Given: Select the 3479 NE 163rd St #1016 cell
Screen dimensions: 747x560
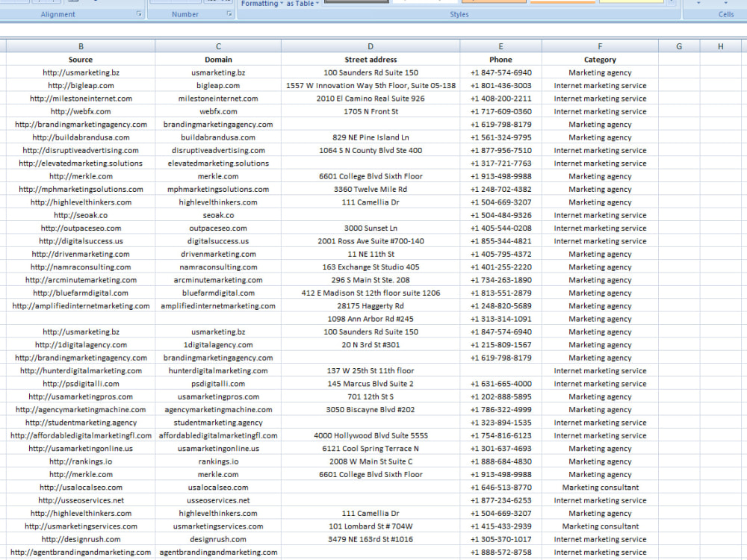Looking at the screenshot, I should pyautogui.click(x=371, y=540).
